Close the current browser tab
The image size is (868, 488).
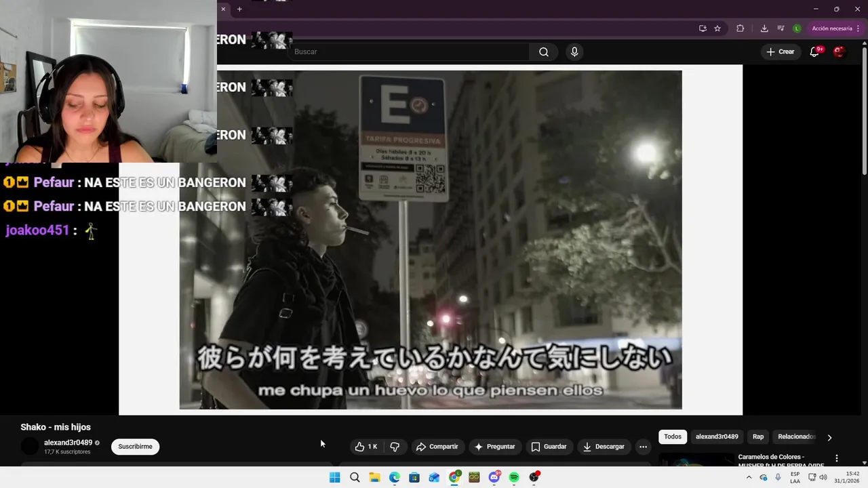point(223,9)
